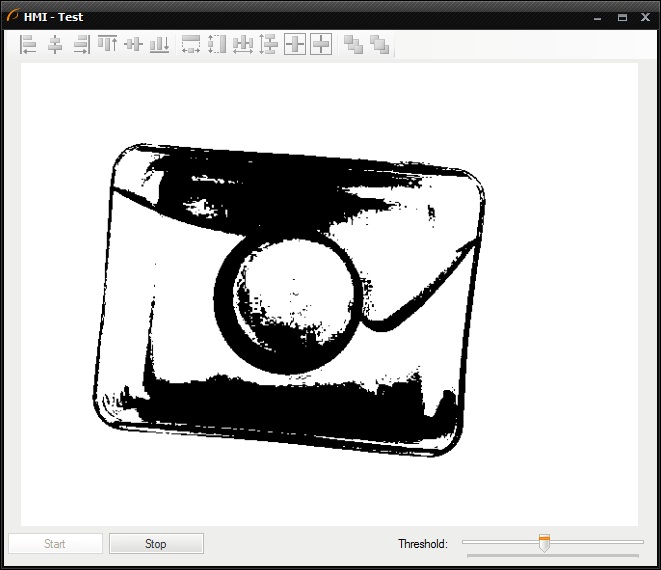Click the Threshold slider handle
This screenshot has height=570, width=661.
click(x=544, y=543)
